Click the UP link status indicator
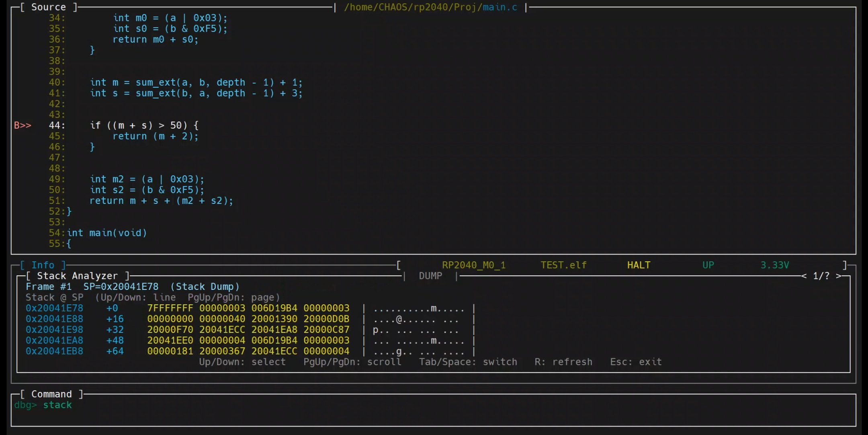 click(708, 265)
